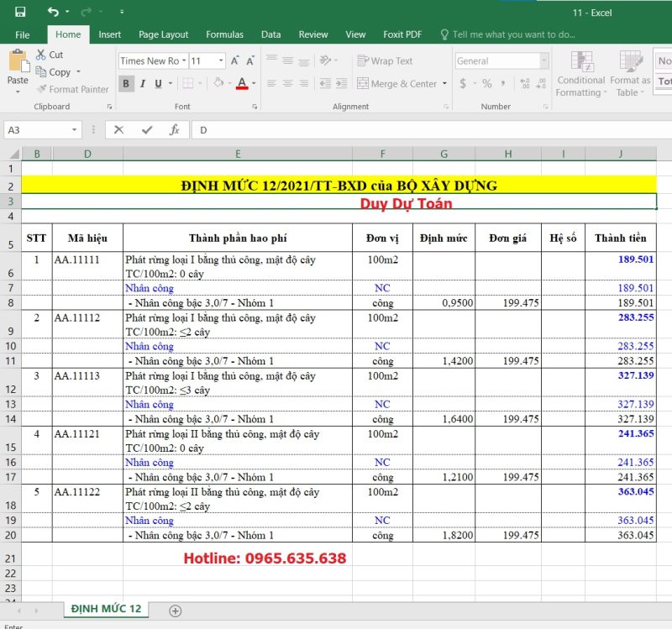
Task: Click the Name Box showing A3
Action: [x=38, y=129]
